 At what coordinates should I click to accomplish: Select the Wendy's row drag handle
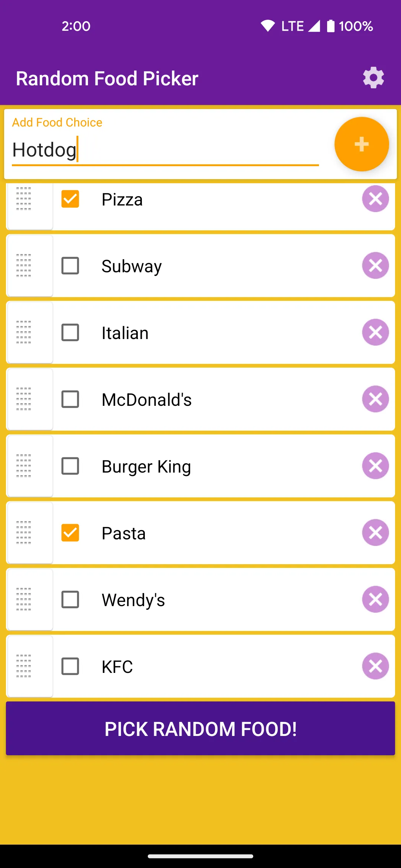[24, 599]
